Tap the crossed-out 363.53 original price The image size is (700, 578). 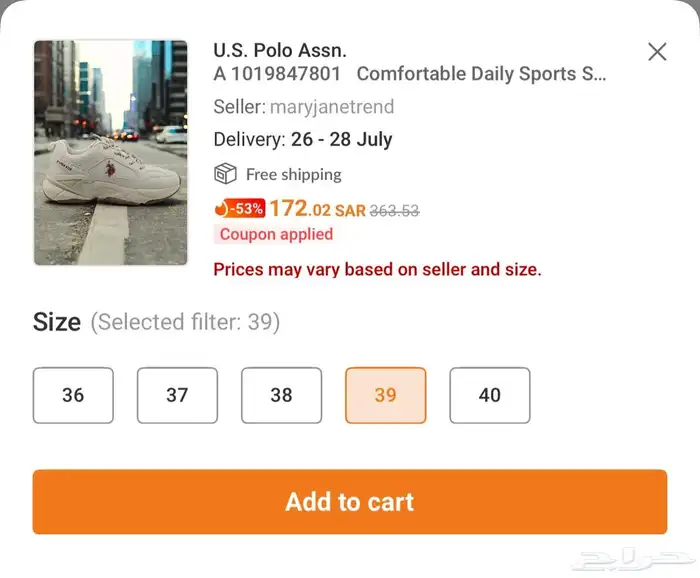tap(394, 210)
